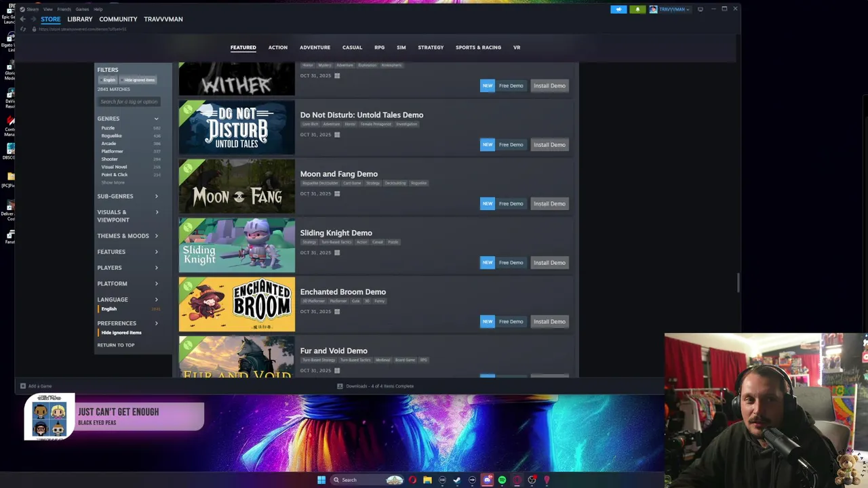This screenshot has width=868, height=488.
Task: Go back with the Steam back arrow
Action: coord(22,19)
